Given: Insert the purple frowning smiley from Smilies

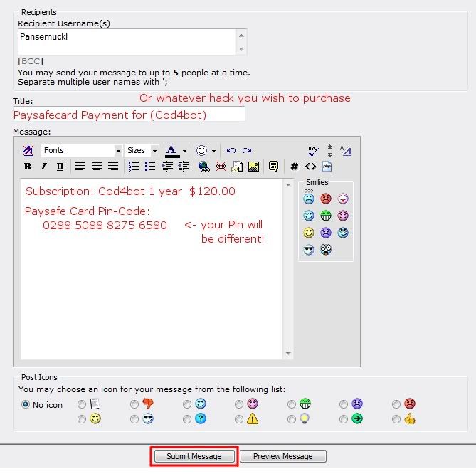Looking at the screenshot, I should point(326,233).
